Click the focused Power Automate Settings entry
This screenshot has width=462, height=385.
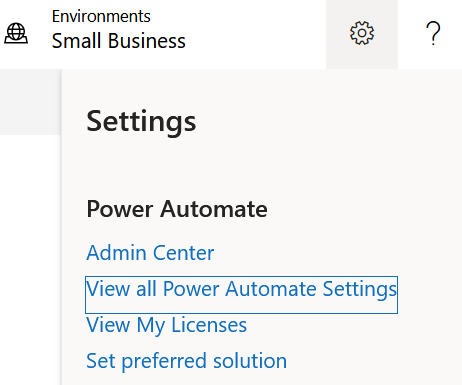[241, 295]
